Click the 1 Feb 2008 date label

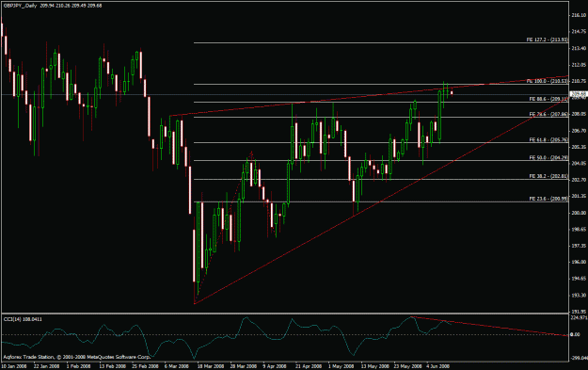[78, 366]
